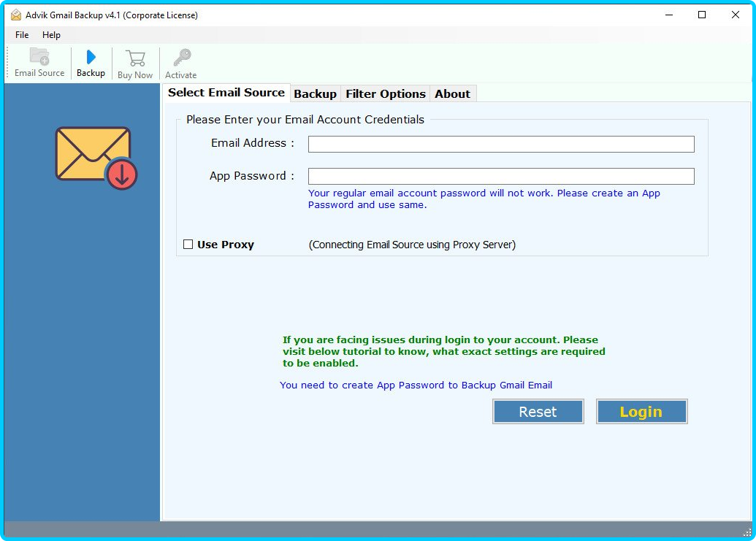Click the Advik app icon in title bar
The width and height of the screenshot is (756, 541).
coord(15,15)
